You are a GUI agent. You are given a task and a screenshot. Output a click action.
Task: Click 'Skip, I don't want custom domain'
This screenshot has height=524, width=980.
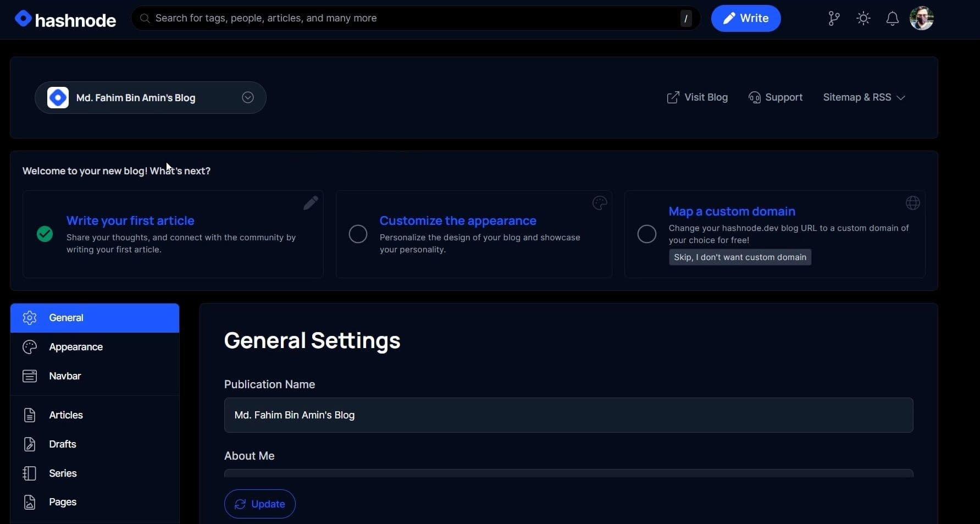[740, 257]
